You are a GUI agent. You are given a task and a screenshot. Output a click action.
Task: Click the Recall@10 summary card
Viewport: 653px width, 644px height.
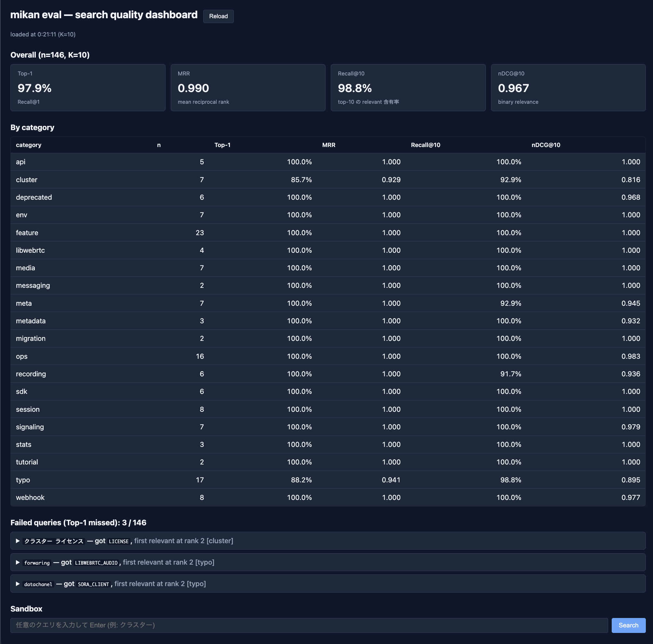[x=407, y=87]
